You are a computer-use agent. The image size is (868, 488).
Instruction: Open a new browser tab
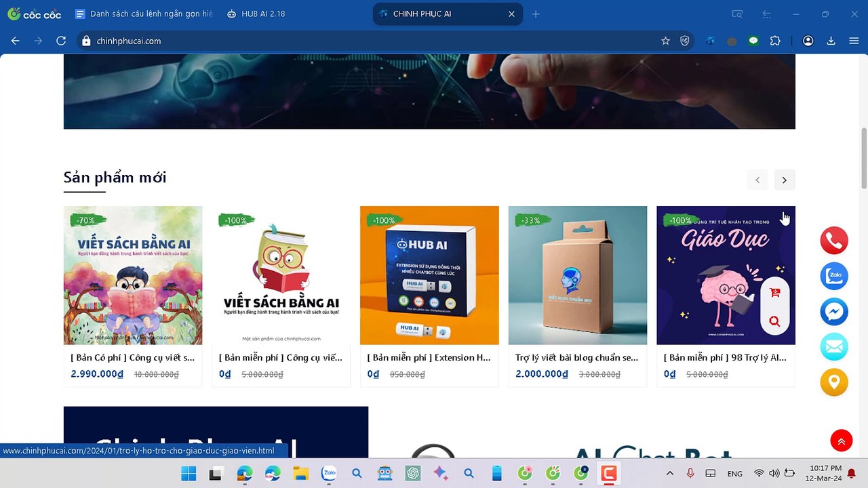point(536,14)
